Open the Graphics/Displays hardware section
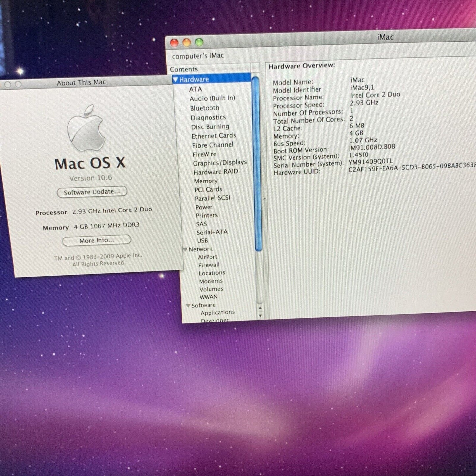This screenshot has width=476, height=476. point(220,162)
